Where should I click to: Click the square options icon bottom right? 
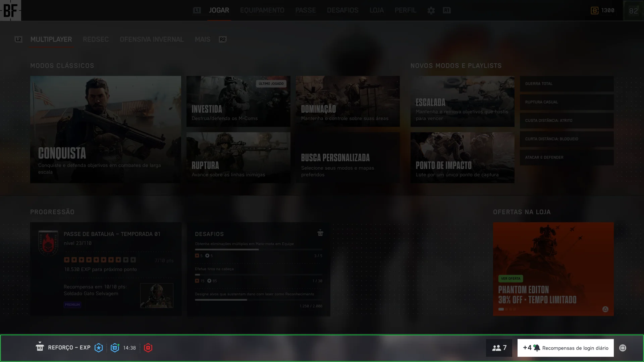coord(623,348)
